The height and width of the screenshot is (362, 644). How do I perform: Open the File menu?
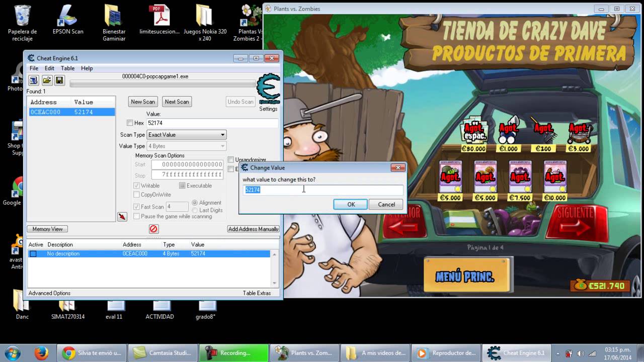pyautogui.click(x=34, y=68)
